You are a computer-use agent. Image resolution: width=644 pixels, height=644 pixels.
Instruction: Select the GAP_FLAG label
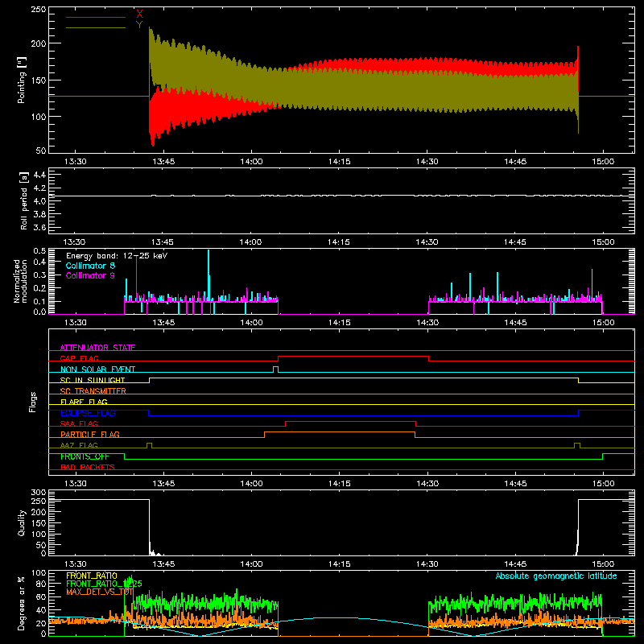coord(80,358)
